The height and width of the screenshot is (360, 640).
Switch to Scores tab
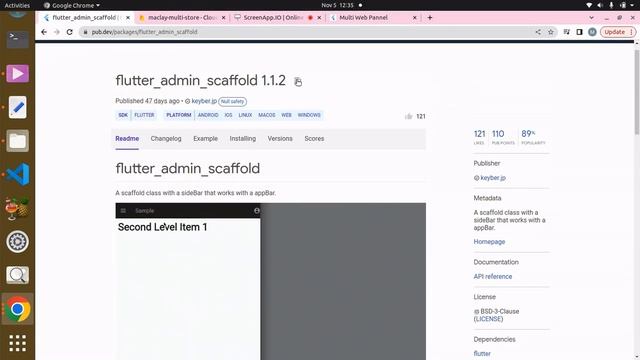coord(314,139)
